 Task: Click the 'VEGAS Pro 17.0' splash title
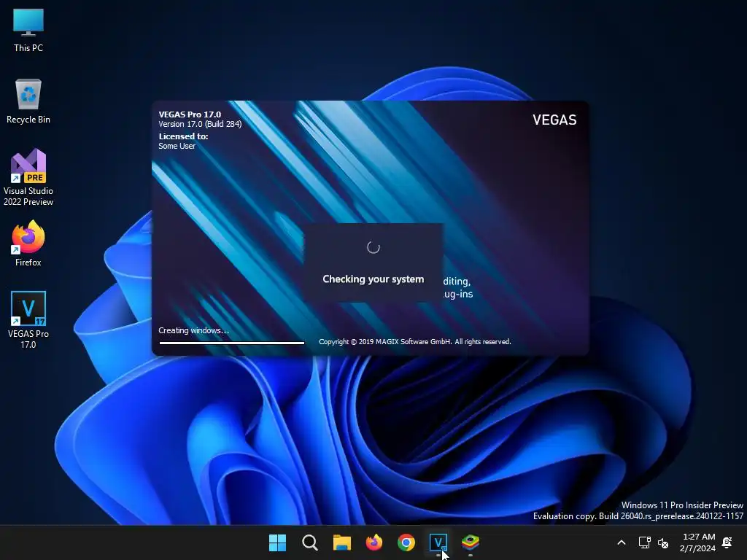tap(190, 114)
